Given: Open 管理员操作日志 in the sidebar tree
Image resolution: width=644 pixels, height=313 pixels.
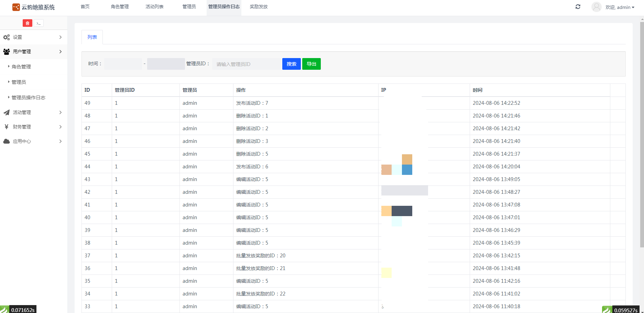Looking at the screenshot, I should tap(29, 98).
